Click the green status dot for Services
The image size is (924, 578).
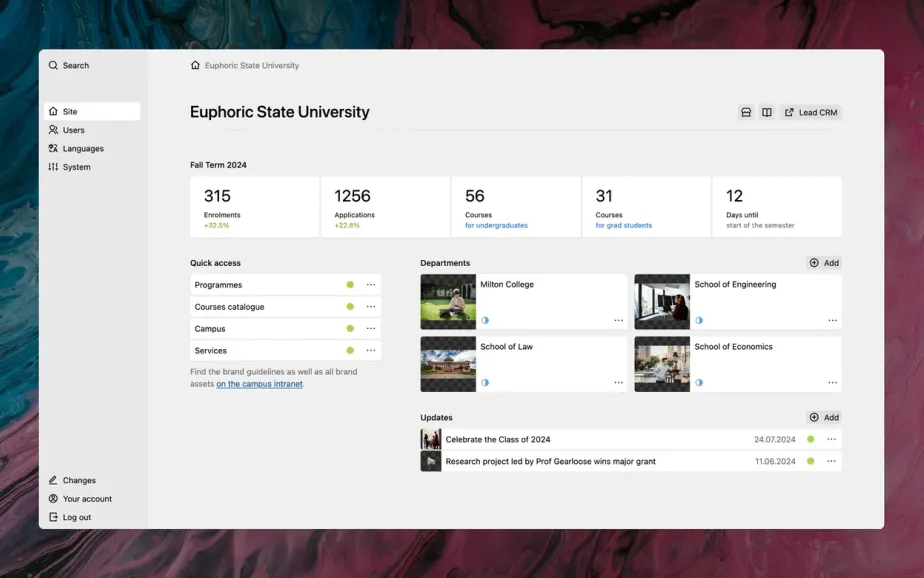pos(350,351)
